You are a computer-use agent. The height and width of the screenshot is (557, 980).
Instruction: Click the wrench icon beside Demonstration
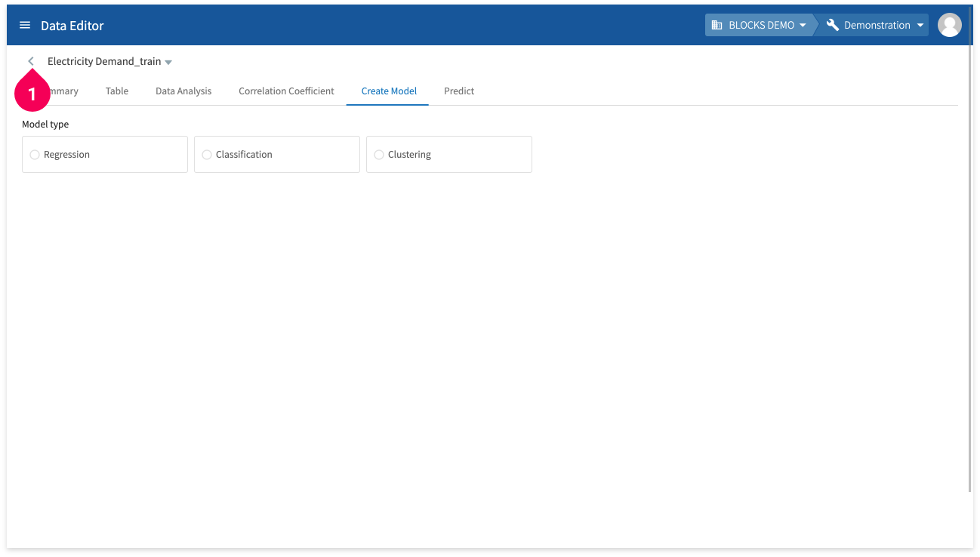(x=833, y=25)
